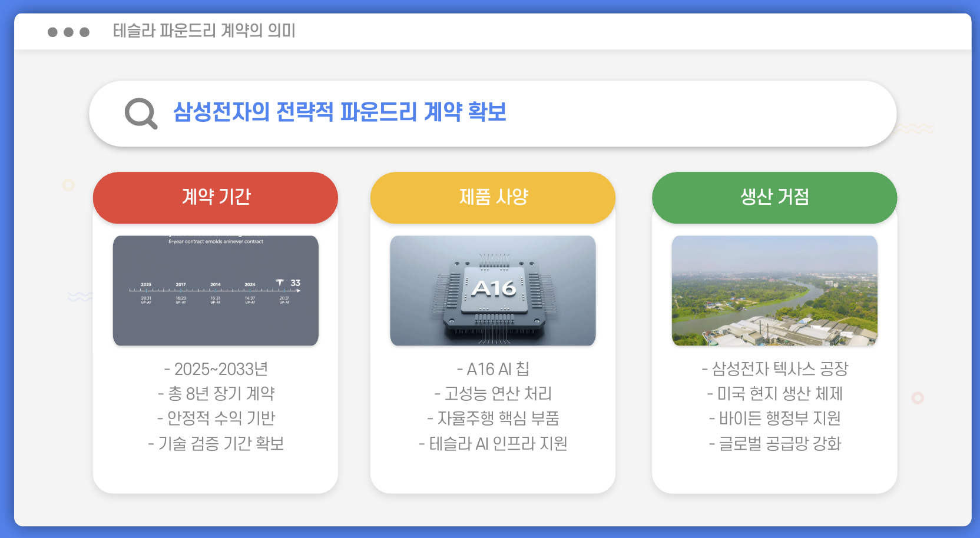Click the text - 미국 현지 생산 체제
Screen dimensions: 980x538
click(775, 393)
